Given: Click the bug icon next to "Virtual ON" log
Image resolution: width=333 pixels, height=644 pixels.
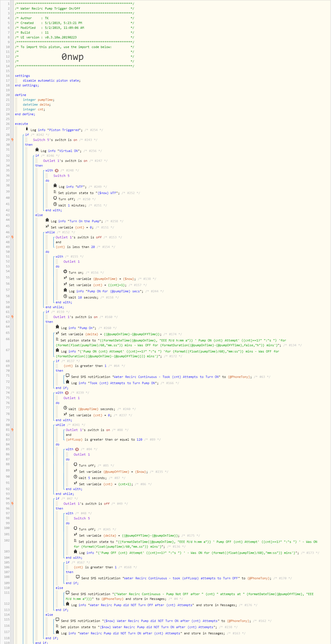Looking at the screenshot, I should [37, 150].
